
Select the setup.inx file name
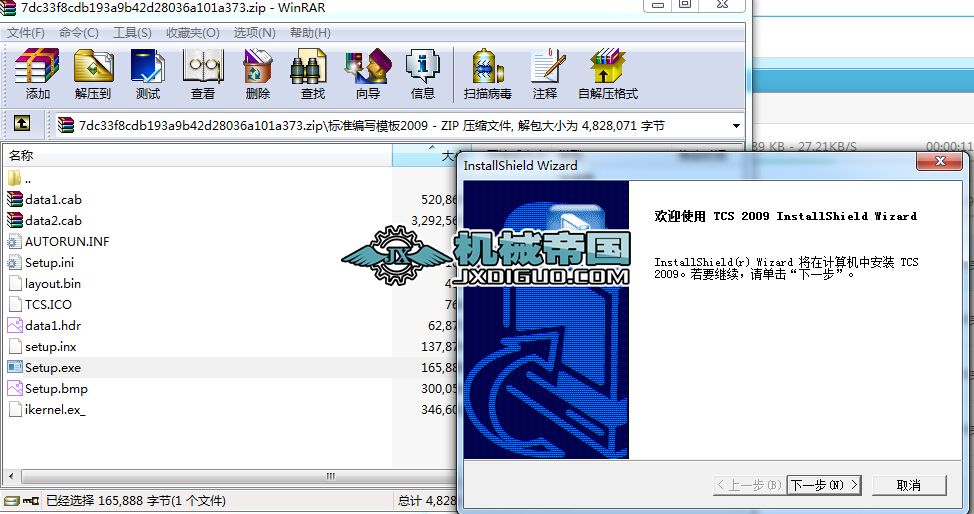pos(50,347)
